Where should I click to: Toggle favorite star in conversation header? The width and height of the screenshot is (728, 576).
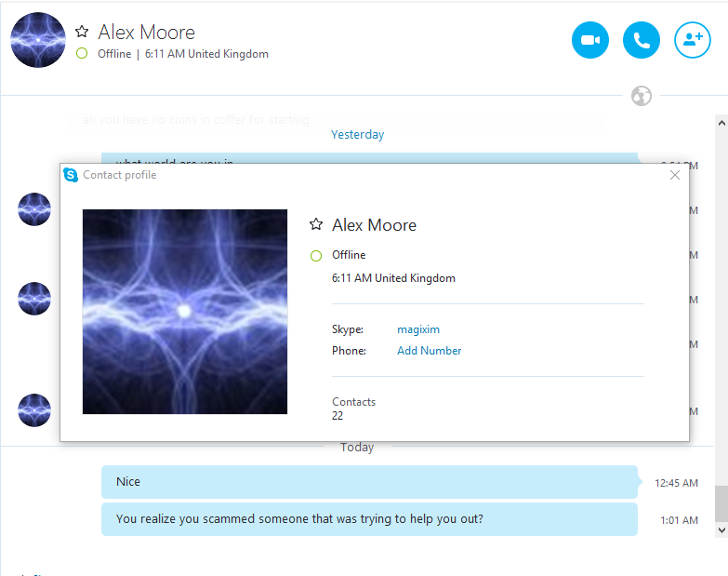(82, 32)
